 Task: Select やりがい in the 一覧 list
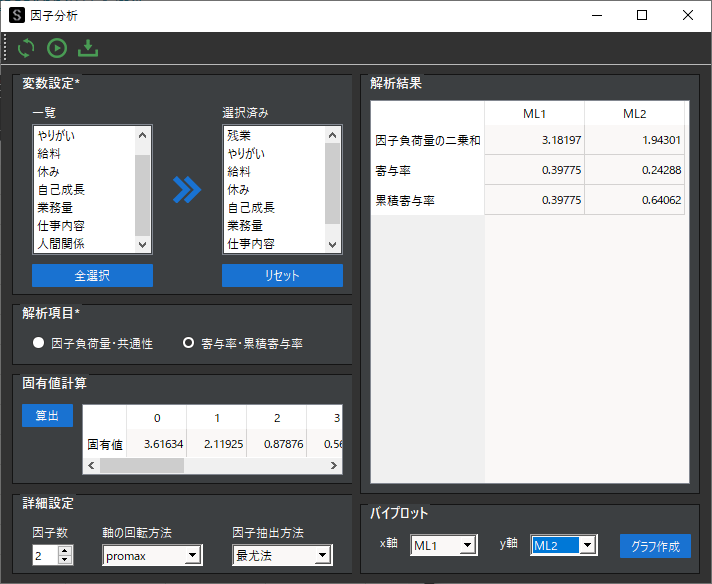(85, 135)
